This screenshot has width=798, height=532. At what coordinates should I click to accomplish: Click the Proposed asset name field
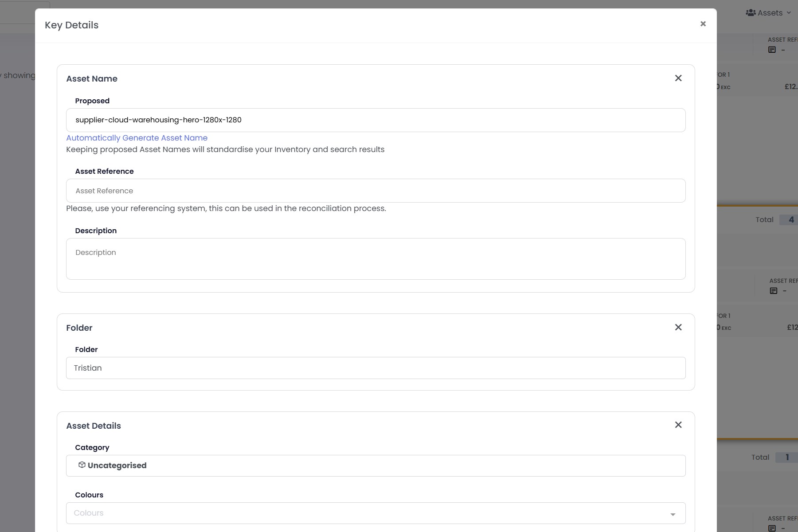click(x=376, y=120)
